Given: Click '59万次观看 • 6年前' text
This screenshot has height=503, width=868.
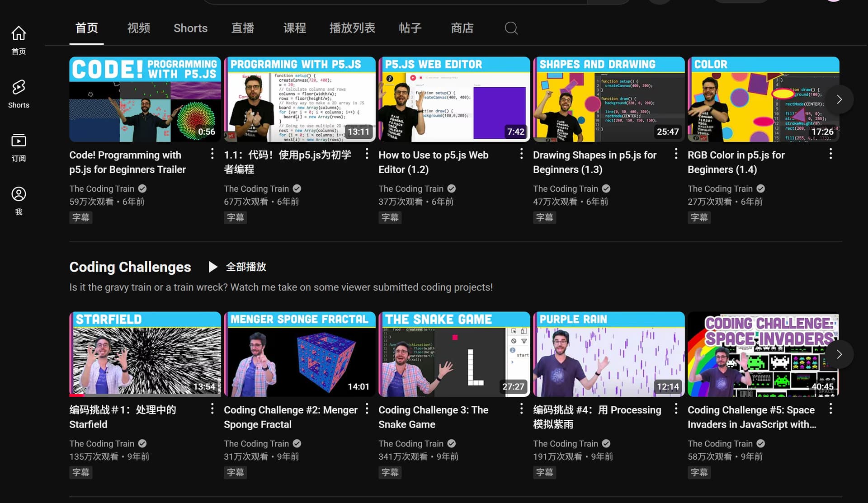Looking at the screenshot, I should (107, 202).
